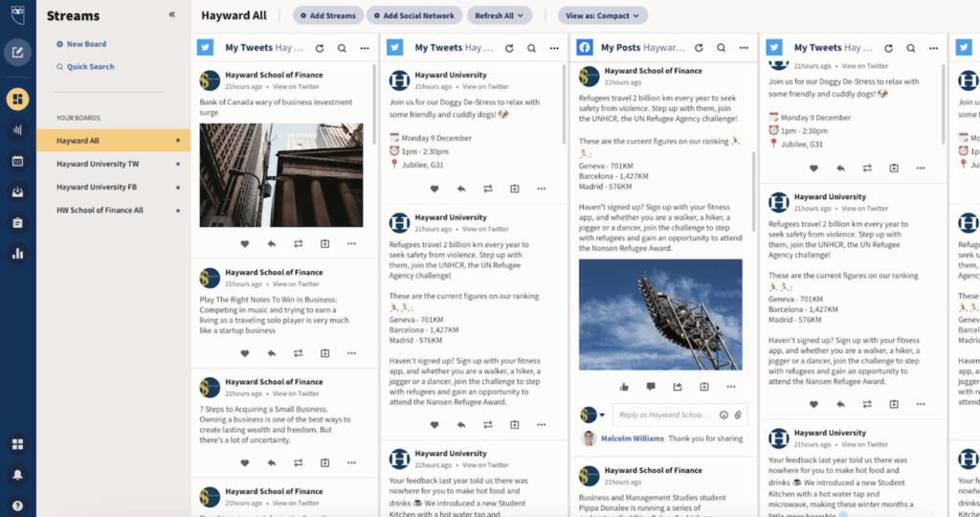Like the Bank of Canada tweet
The width and height of the screenshot is (980, 517).
[244, 244]
